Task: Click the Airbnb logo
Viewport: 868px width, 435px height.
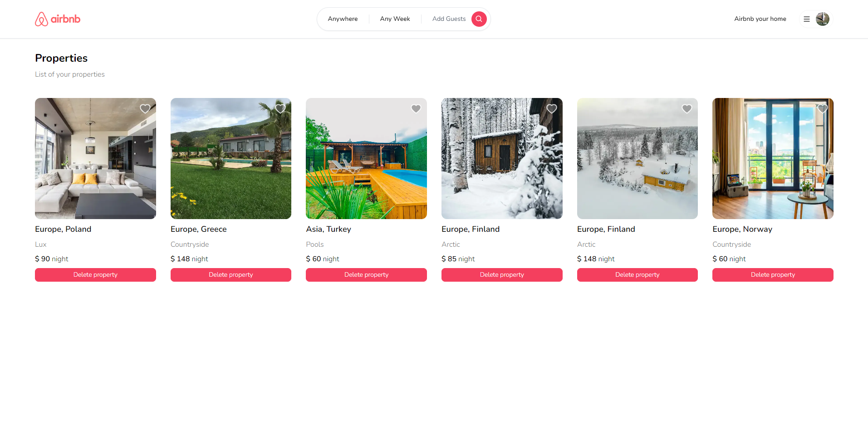Action: (x=58, y=19)
